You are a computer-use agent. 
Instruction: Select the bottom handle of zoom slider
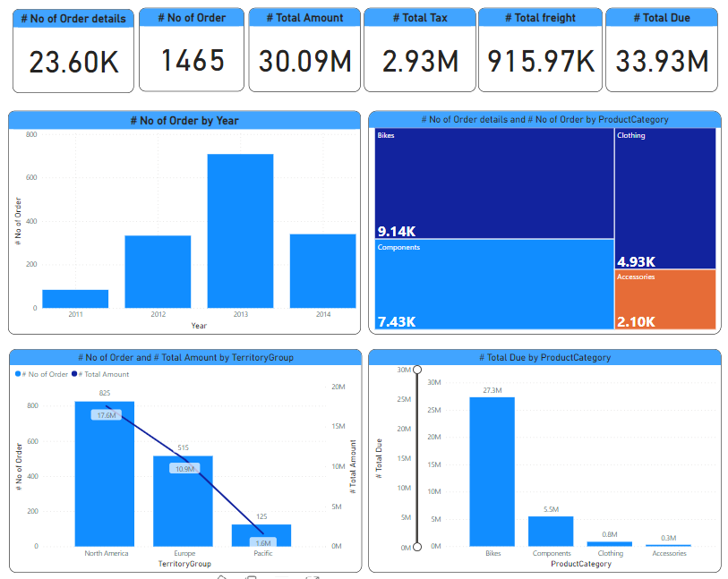416,547
